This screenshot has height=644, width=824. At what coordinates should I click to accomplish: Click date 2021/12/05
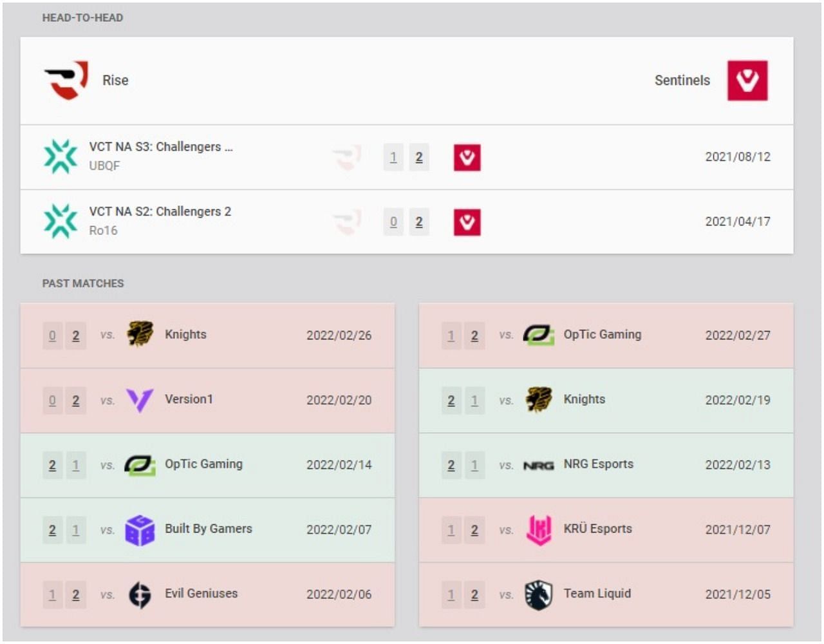[x=738, y=594]
